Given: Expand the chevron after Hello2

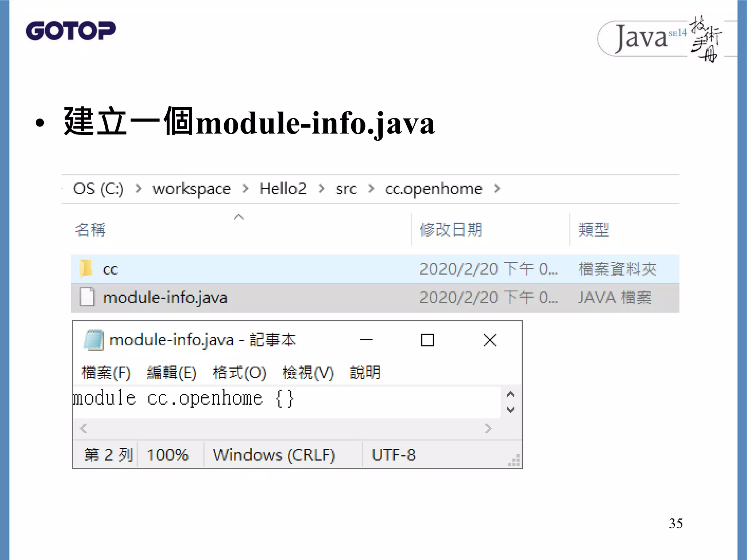Looking at the screenshot, I should 321,188.
